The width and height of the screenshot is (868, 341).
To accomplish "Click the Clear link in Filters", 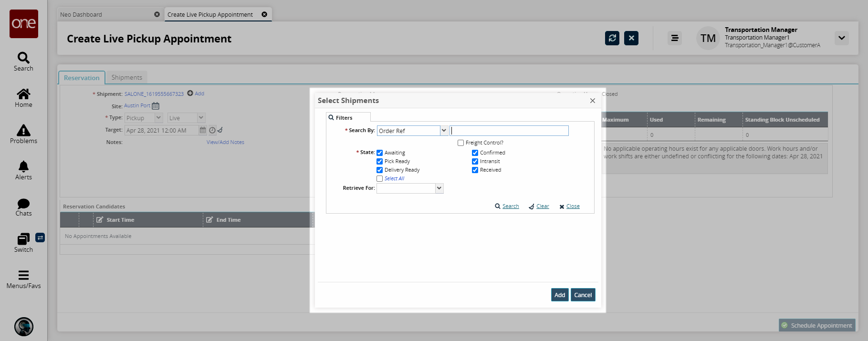I will (543, 207).
